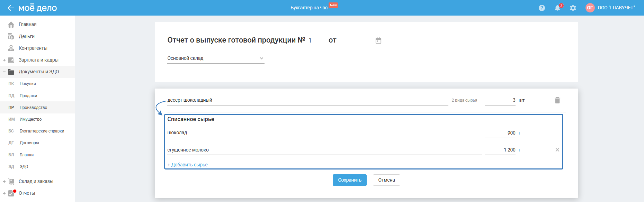Click сгущенное молоко name field
The image size is (644, 202).
tap(324, 150)
